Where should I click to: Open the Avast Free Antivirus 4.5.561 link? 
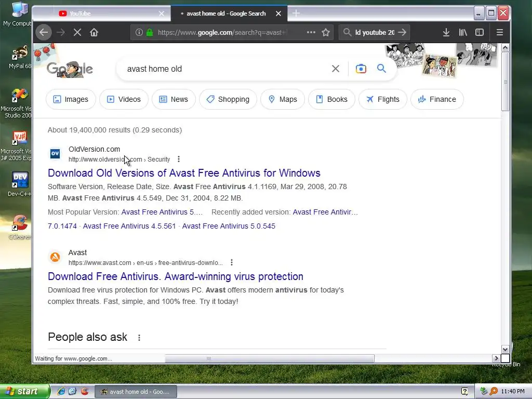[129, 226]
